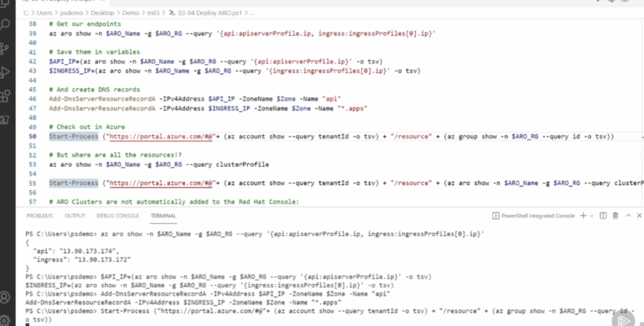Image resolution: width=644 pixels, height=326 pixels.
Task: Open the Source Control view
Action: (4, 49)
